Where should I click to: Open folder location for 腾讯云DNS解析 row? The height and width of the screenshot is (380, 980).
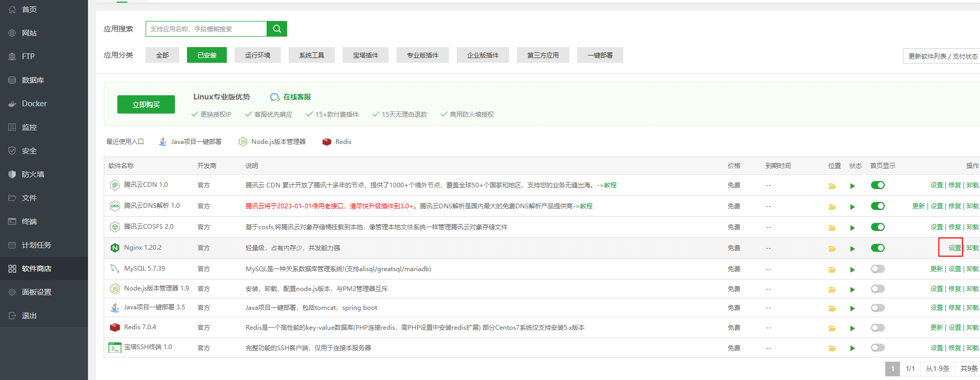[x=832, y=207]
